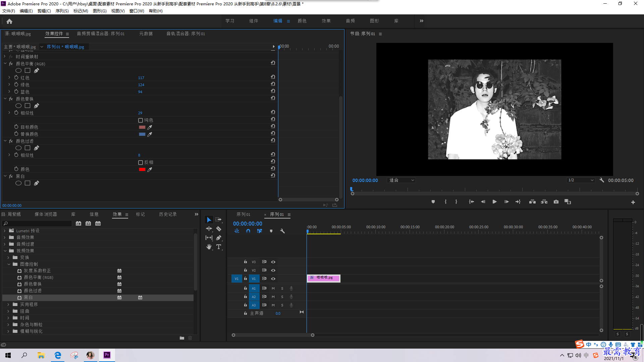Select the Track Select Forward tool

pyautogui.click(x=218, y=220)
